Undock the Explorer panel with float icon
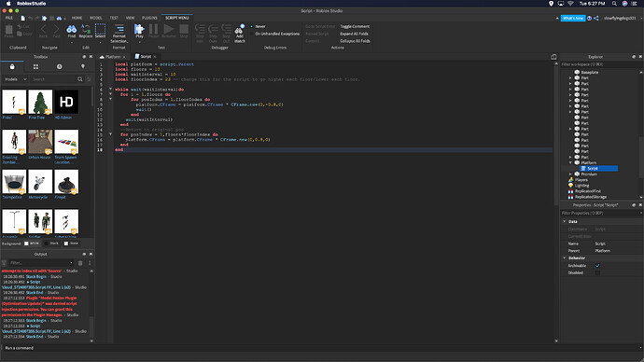 click(x=634, y=57)
